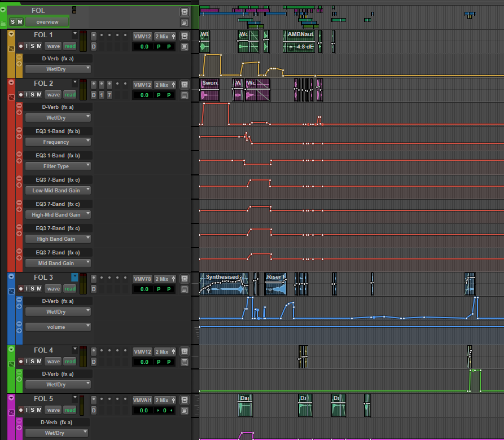Screen dimensions: 504x440
Task: Select the AMBNaut clip on FOL 1
Action: click(299, 41)
